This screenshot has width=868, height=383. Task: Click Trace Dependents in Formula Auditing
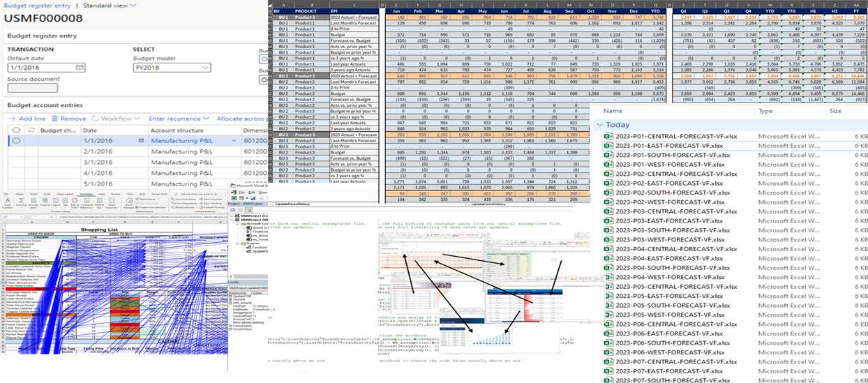point(183,203)
